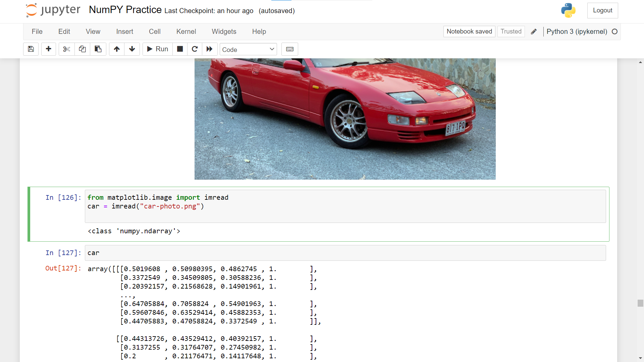This screenshot has width=644, height=362.
Task: Click the Restart kernel icon
Action: [195, 49]
